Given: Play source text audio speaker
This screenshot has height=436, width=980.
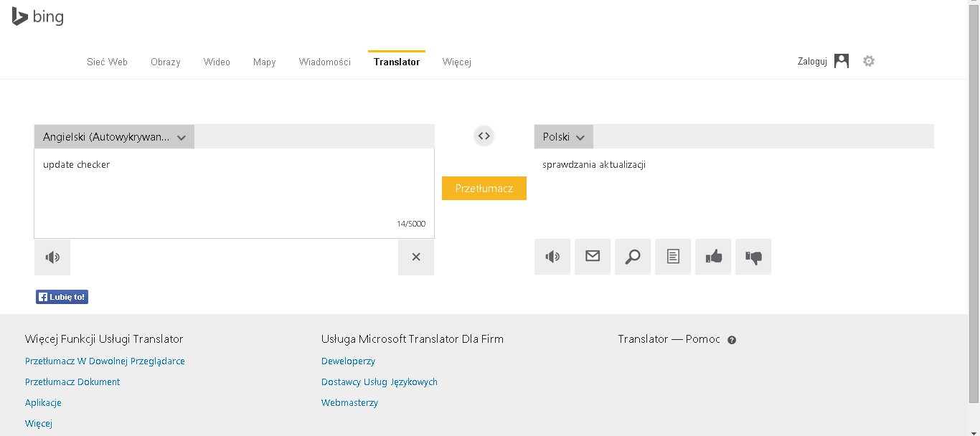Looking at the screenshot, I should [52, 257].
